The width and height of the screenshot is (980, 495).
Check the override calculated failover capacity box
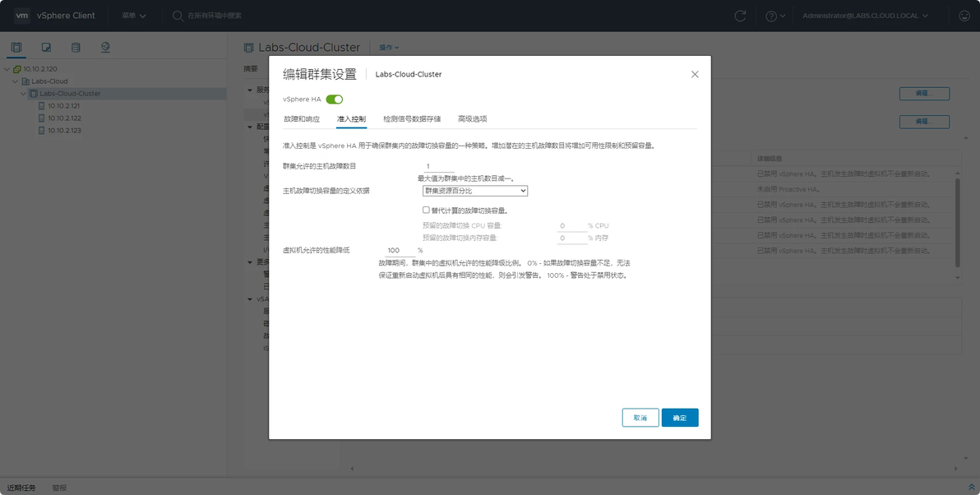(426, 210)
